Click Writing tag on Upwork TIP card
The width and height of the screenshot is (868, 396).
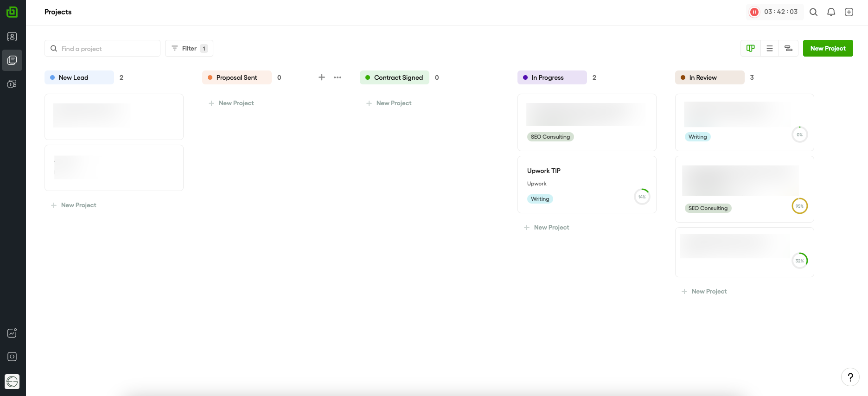540,199
